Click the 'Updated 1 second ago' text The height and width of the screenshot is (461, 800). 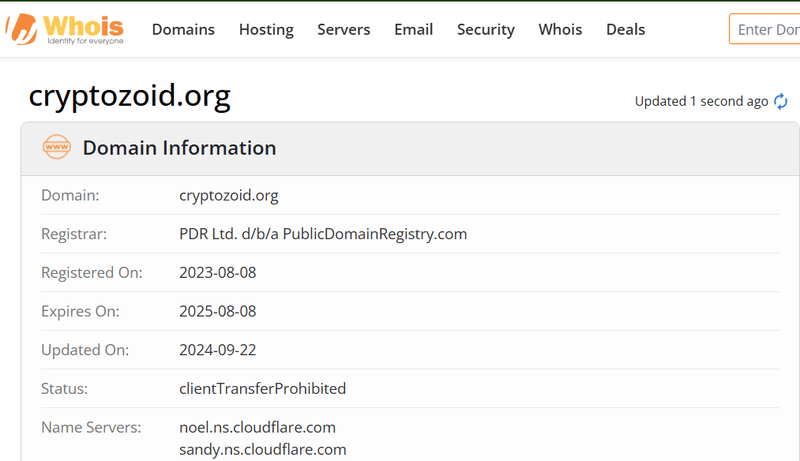coord(702,101)
